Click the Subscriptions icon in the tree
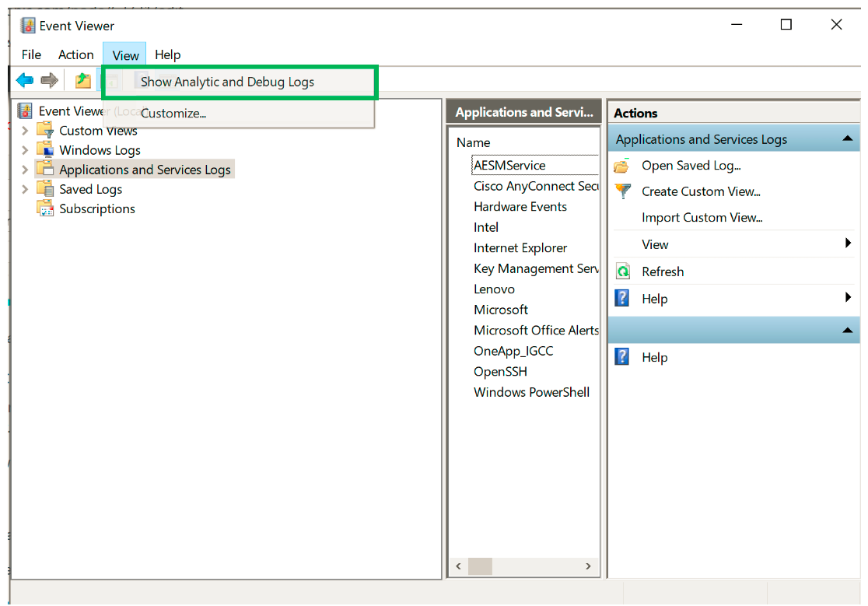Viewport: 868px width, 606px height. 46,208
